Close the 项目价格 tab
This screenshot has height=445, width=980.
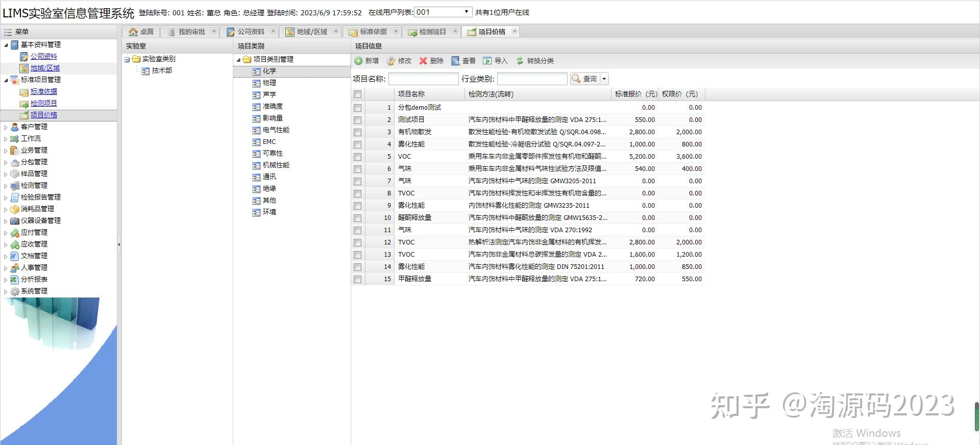pos(514,31)
